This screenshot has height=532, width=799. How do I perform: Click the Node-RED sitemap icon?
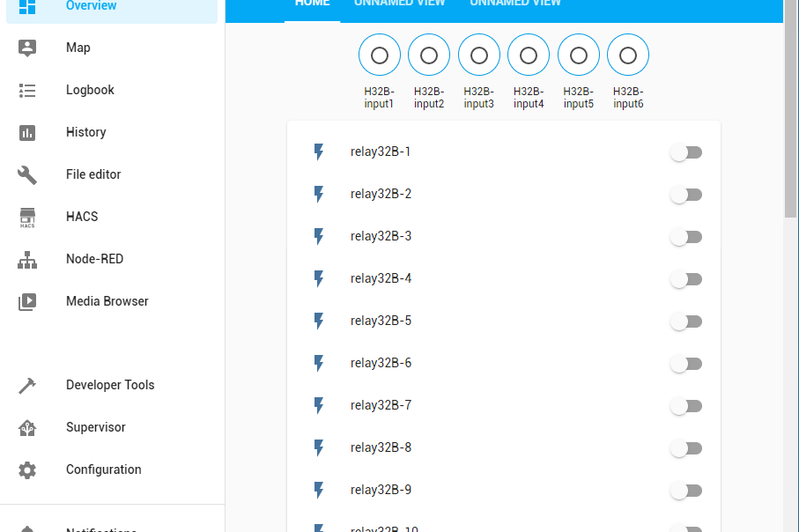click(27, 260)
